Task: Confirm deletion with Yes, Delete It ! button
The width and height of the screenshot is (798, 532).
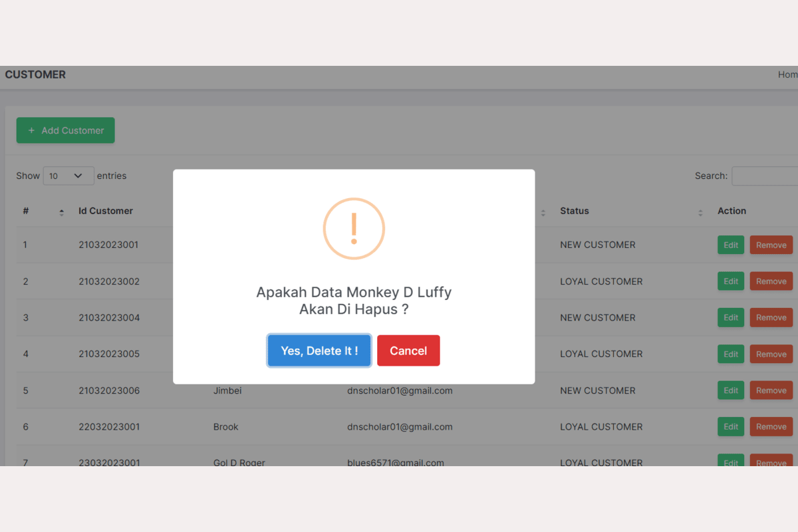Action: click(319, 350)
